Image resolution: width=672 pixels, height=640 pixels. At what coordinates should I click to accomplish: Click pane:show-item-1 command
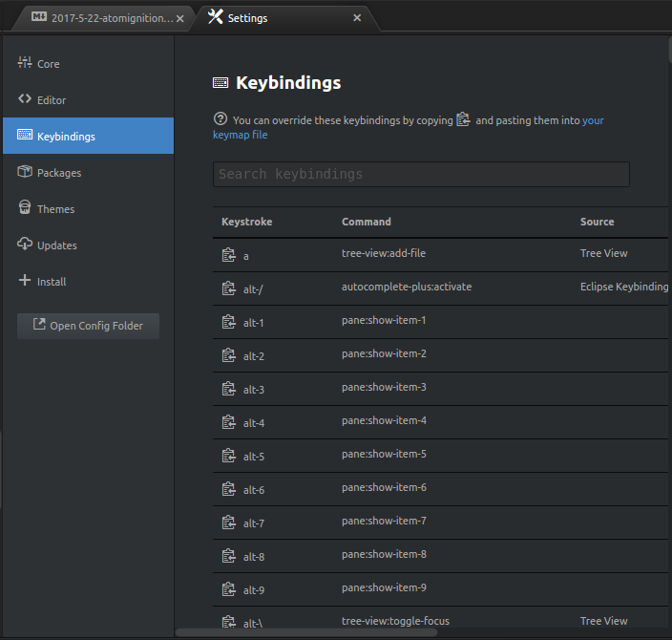(x=384, y=320)
